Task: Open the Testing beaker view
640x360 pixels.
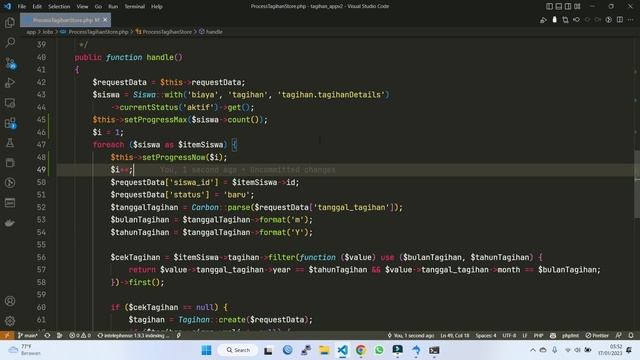Action: [x=10, y=143]
